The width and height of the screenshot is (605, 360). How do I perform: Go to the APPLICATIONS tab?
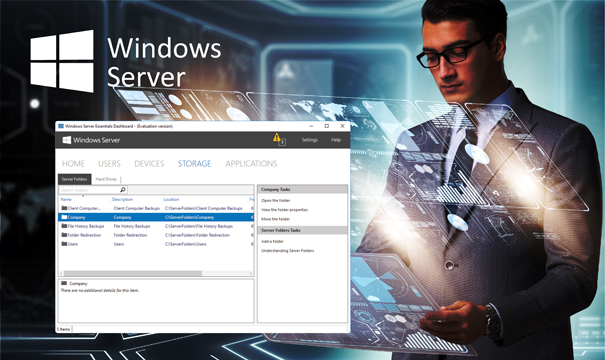251,164
